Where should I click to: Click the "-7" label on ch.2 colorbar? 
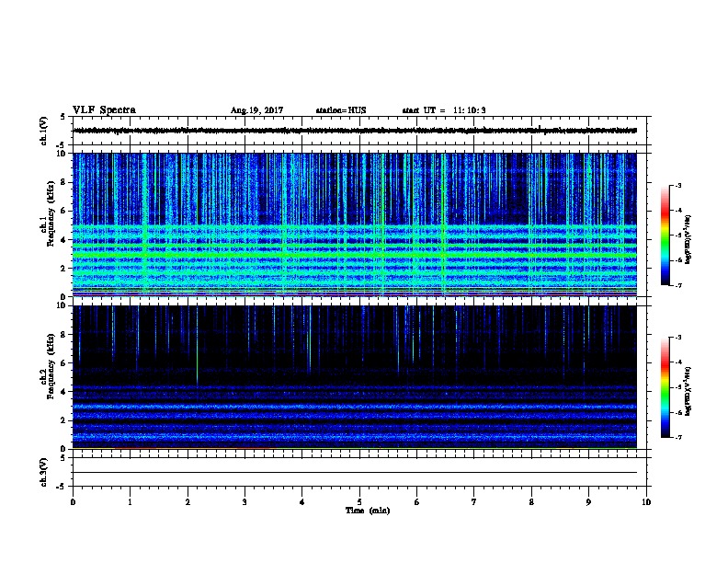tap(677, 438)
